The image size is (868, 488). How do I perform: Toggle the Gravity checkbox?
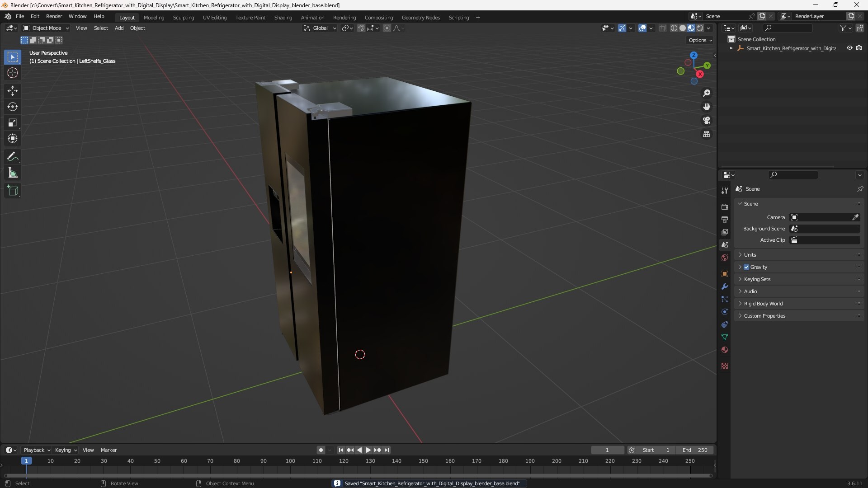pos(746,267)
